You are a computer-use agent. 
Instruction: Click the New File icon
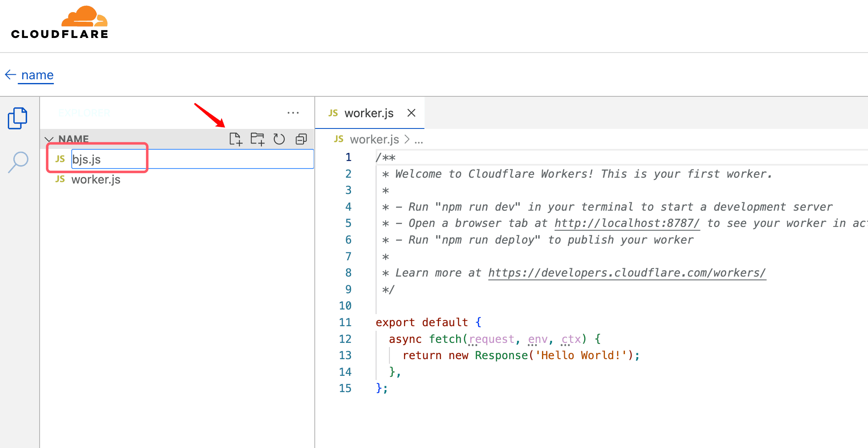(236, 139)
